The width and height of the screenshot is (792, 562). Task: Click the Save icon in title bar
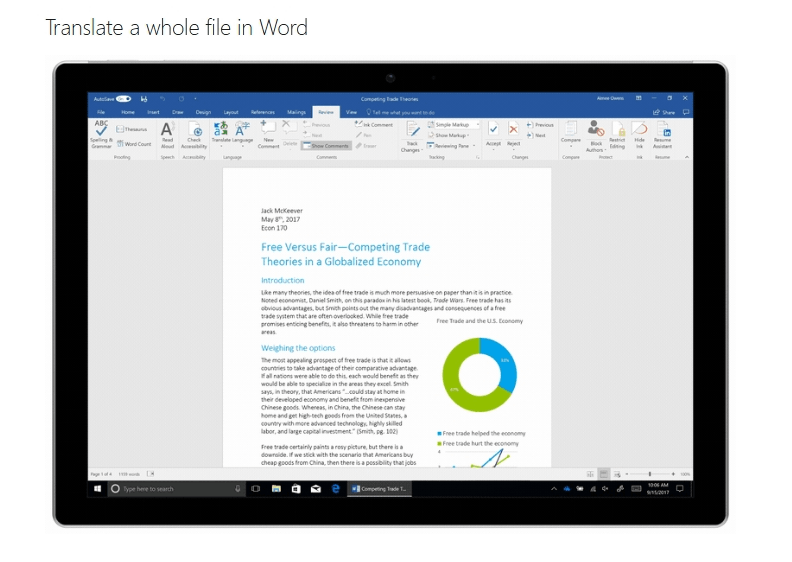point(144,98)
